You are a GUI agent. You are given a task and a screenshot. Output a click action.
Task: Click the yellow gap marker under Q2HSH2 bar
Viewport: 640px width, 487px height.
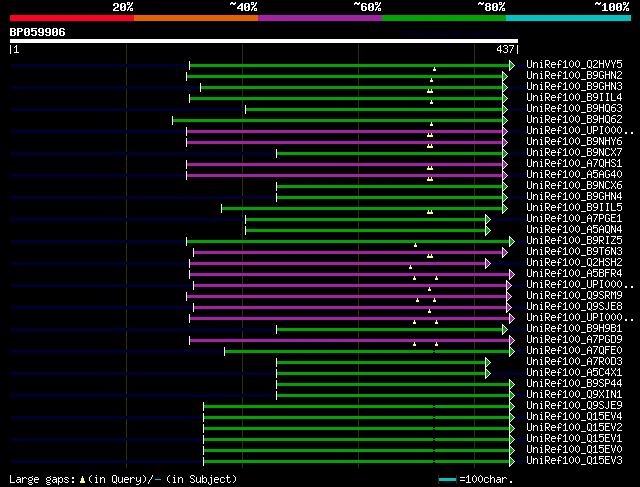click(x=411, y=267)
